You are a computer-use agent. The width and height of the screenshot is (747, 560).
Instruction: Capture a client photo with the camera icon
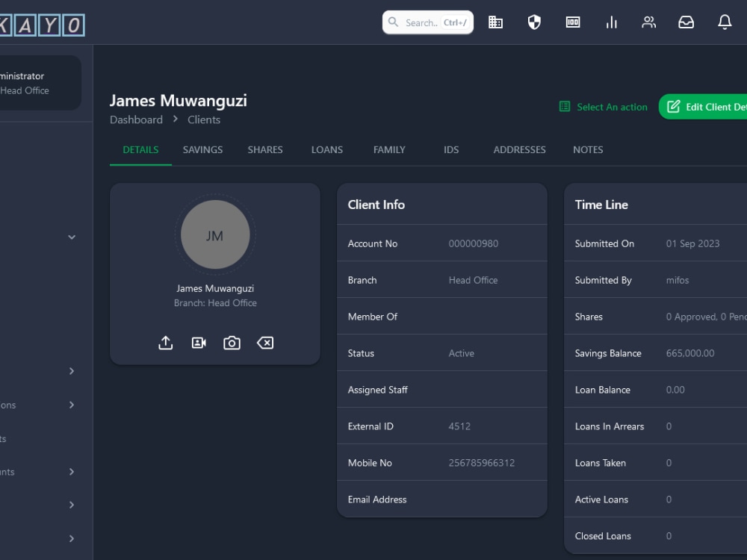(232, 343)
